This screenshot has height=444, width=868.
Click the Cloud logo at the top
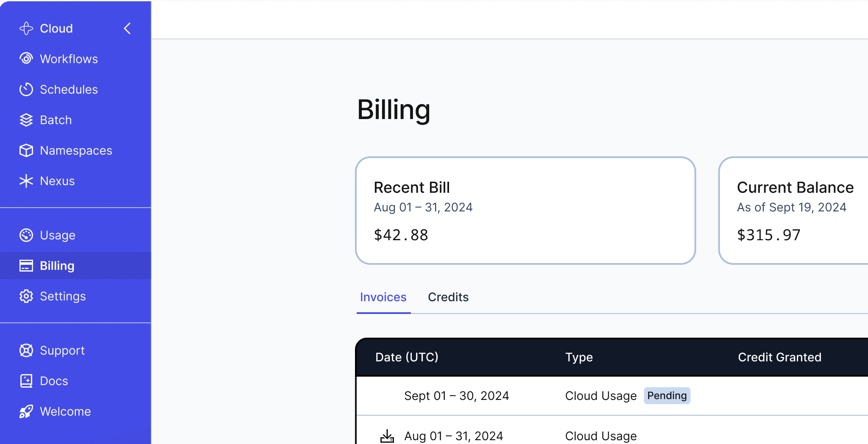47,28
